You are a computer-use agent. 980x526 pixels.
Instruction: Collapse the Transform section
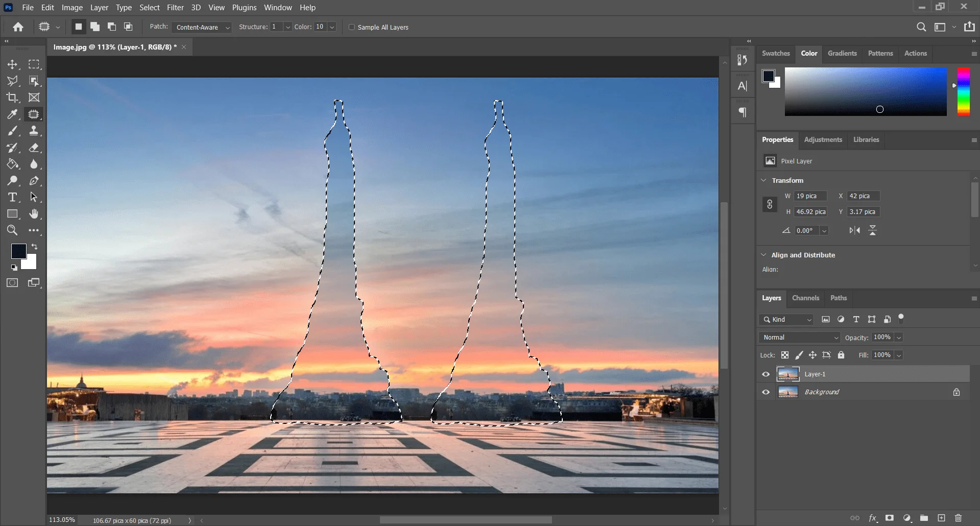pos(764,180)
